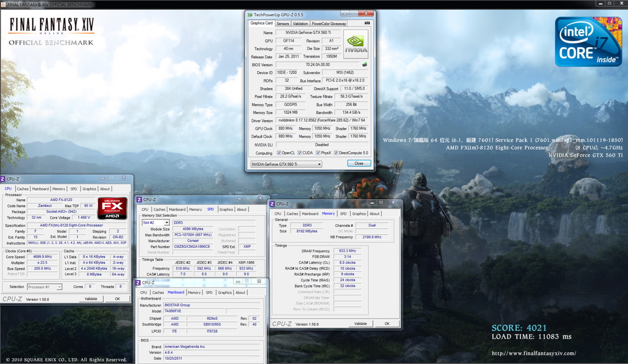Click the AMD FX processor logo in CPU-Z
This screenshot has width=628, height=364.
pyautogui.click(x=112, y=208)
